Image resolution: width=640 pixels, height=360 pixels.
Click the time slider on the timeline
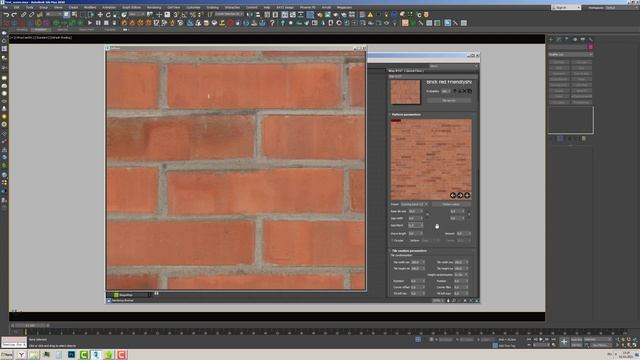[31, 325]
